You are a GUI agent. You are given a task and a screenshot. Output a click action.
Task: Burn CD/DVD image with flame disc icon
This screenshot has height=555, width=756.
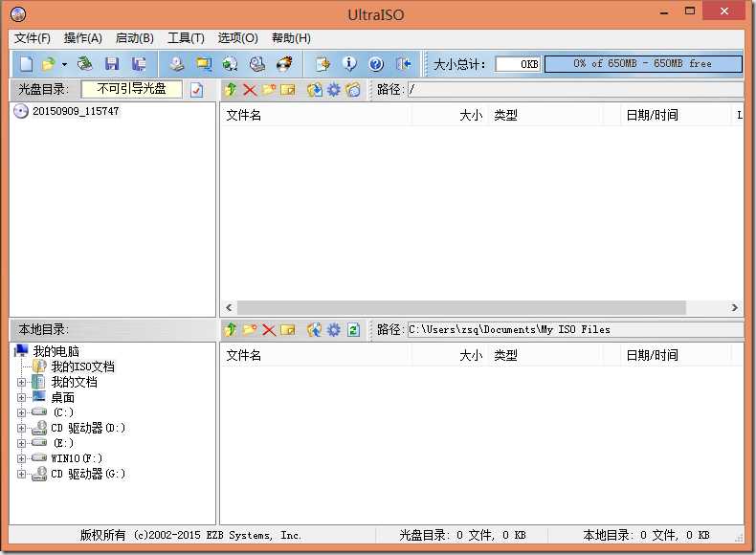284,64
